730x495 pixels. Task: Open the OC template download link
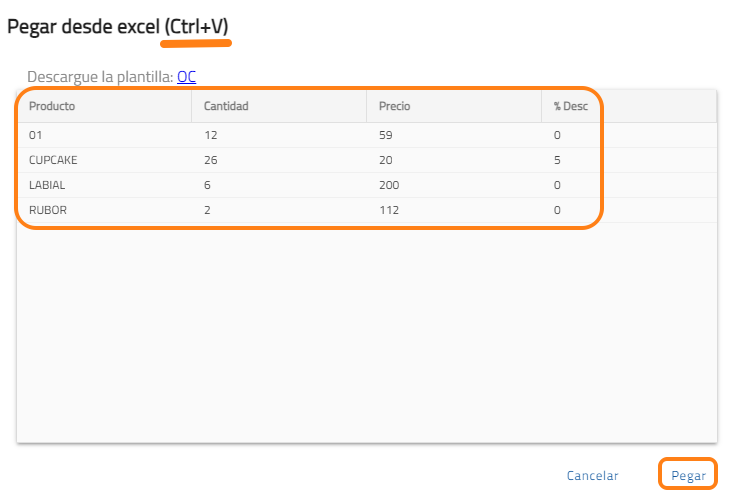point(186,76)
